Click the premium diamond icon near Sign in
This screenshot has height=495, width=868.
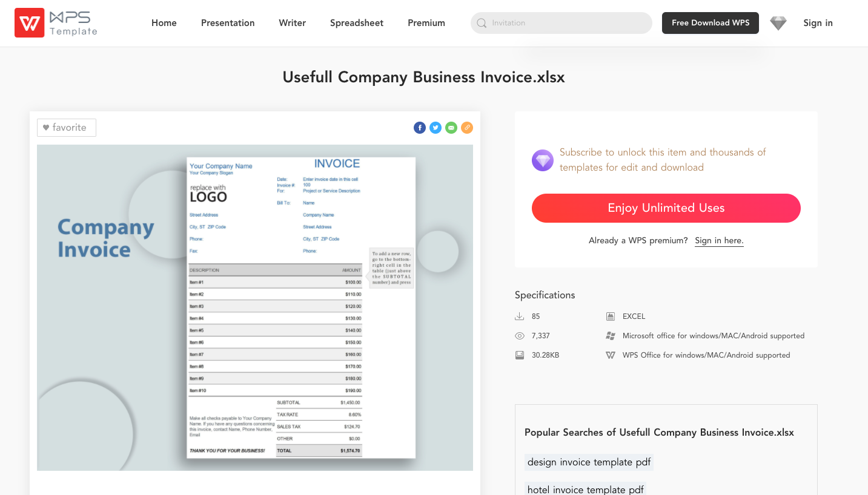coord(778,23)
